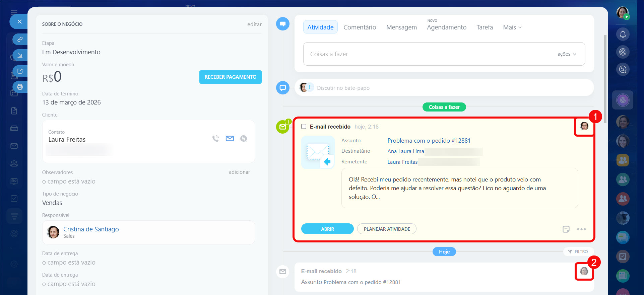Switch to the Comentário tab
Viewport: 644px width, 295px height.
click(x=360, y=27)
